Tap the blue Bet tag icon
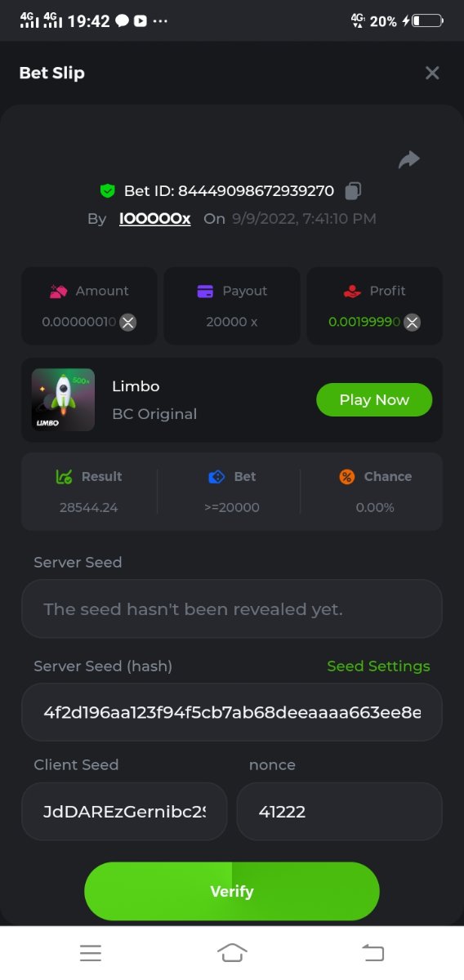The image size is (464, 980). [x=216, y=477]
